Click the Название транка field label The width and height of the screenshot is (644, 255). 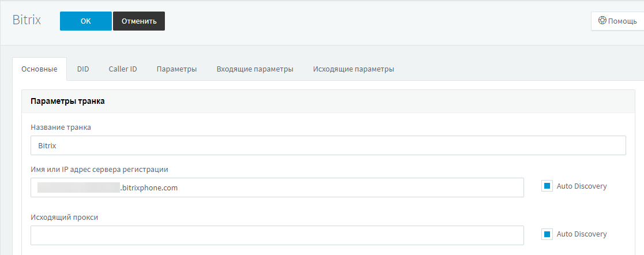tap(61, 127)
